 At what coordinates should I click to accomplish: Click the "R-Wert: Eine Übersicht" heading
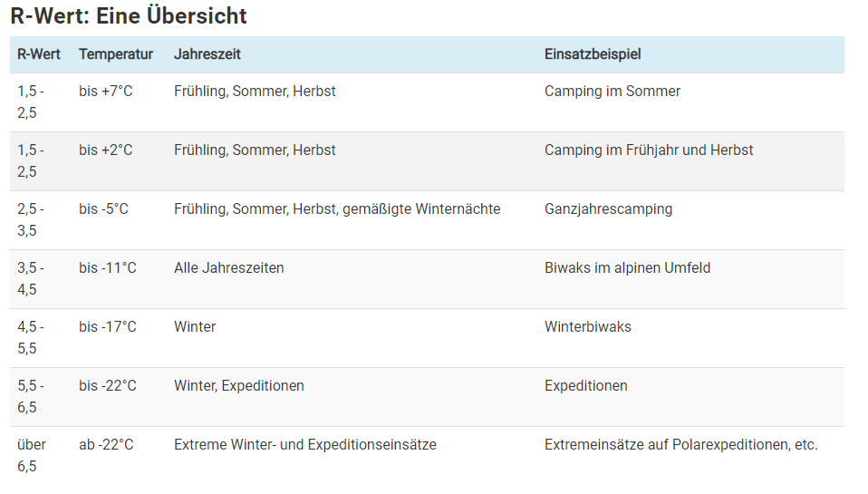tap(129, 16)
